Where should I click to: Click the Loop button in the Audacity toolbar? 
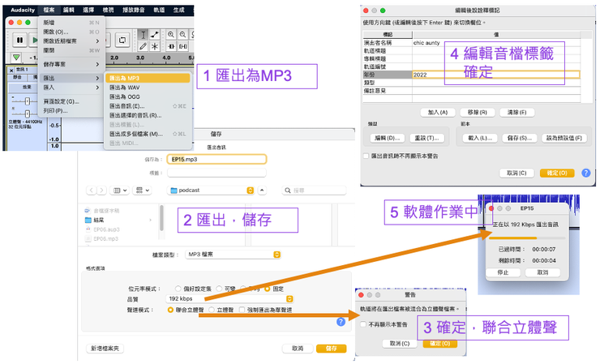(x=122, y=40)
